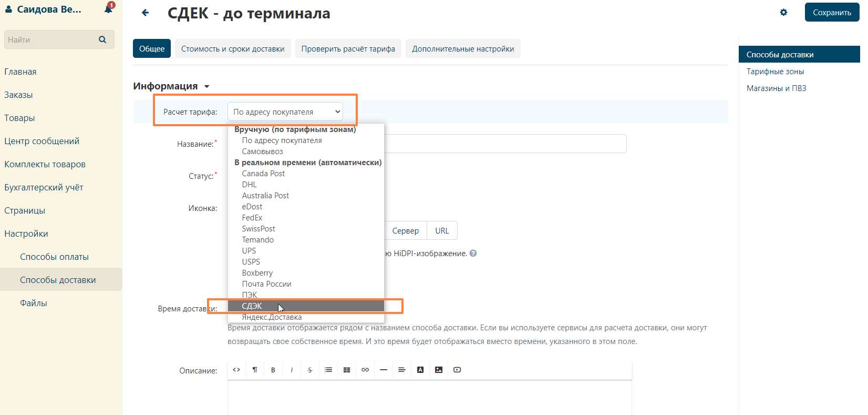Click the user profile icon
The height and width of the screenshot is (415, 868).
coord(8,9)
